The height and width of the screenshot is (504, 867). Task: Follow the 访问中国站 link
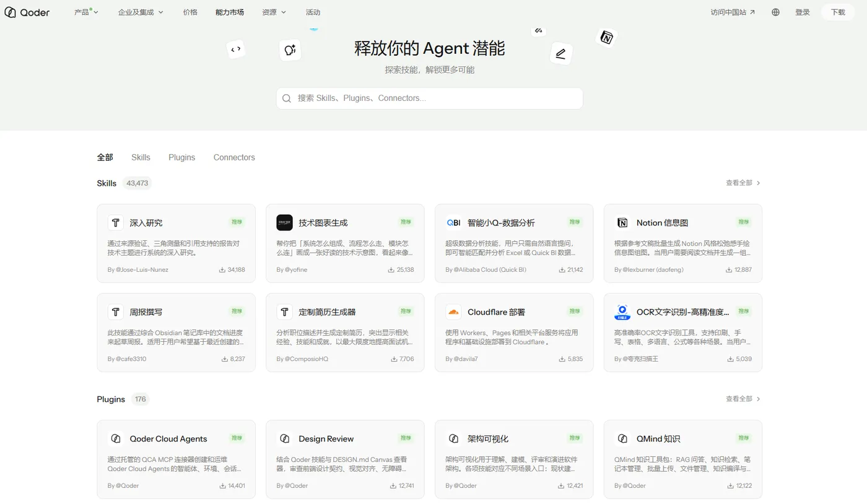point(733,12)
